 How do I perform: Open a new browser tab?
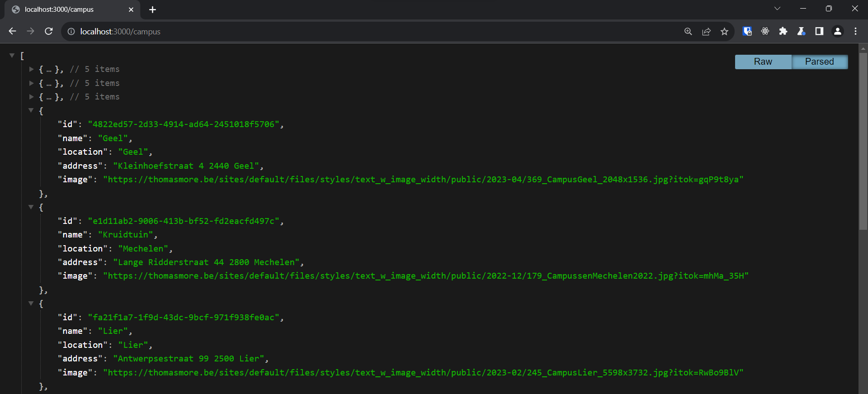tap(152, 9)
